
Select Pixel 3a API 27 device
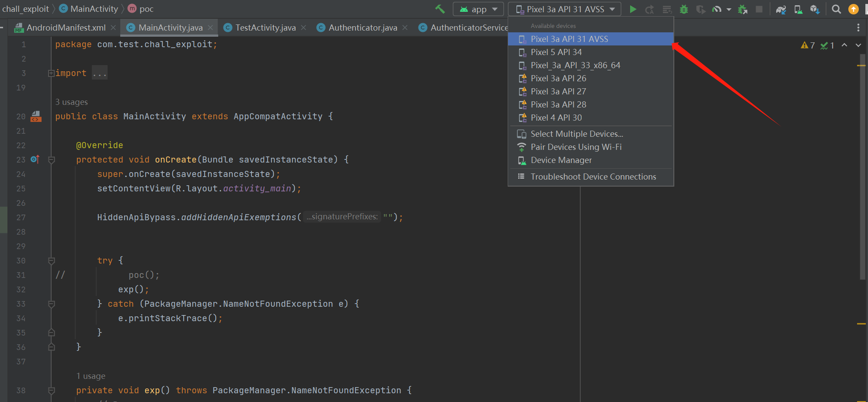coord(590,91)
